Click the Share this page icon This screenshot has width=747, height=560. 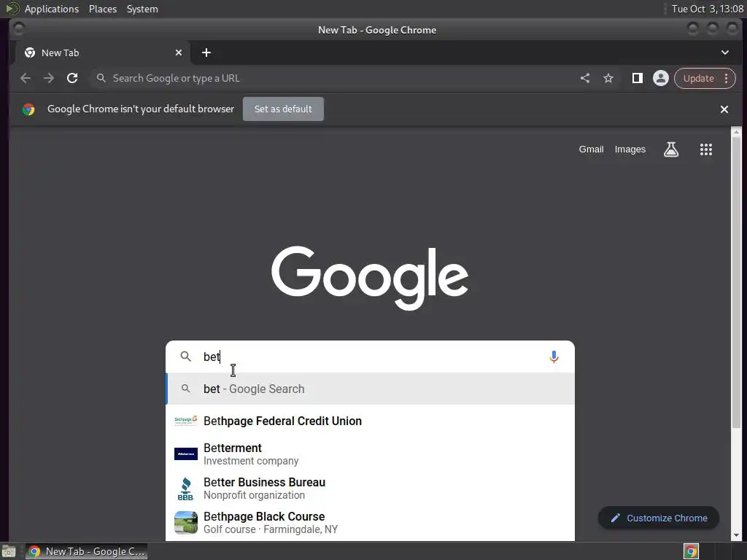pos(585,78)
